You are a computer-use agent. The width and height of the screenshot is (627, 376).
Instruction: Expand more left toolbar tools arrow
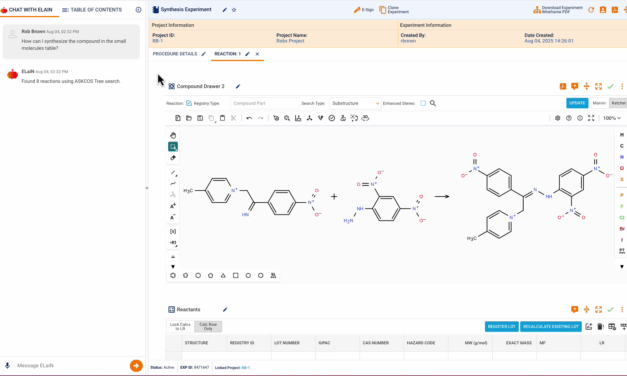173,266
